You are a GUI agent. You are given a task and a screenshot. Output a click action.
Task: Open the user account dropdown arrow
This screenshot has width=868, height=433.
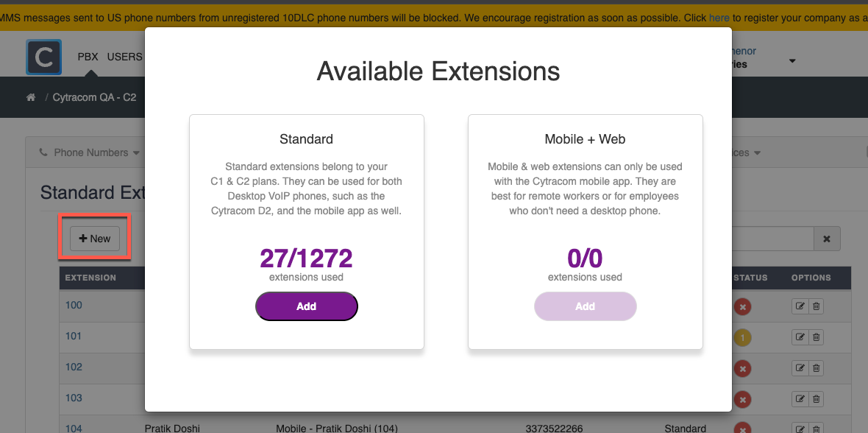pyautogui.click(x=792, y=60)
